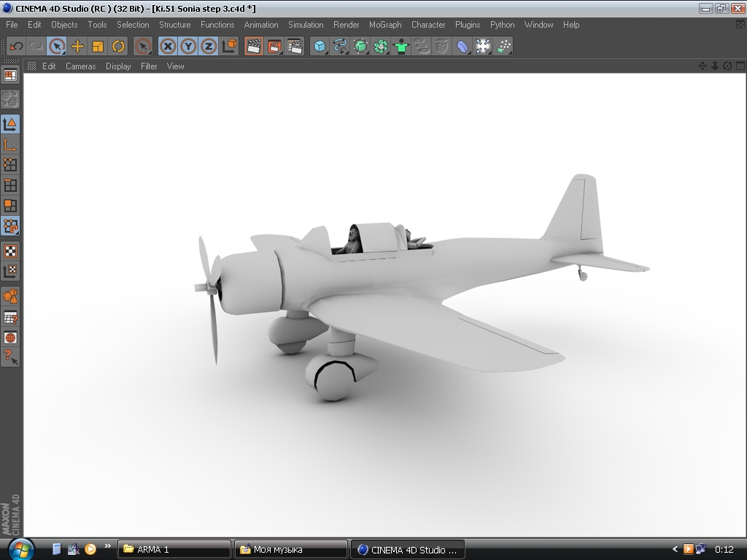Image resolution: width=747 pixels, height=560 pixels.
Task: Open the Simulation menu
Action: tap(306, 25)
